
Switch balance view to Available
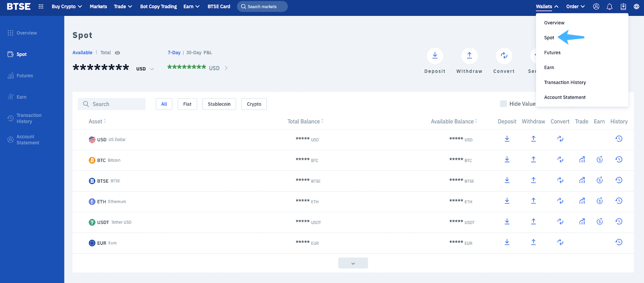(83, 52)
